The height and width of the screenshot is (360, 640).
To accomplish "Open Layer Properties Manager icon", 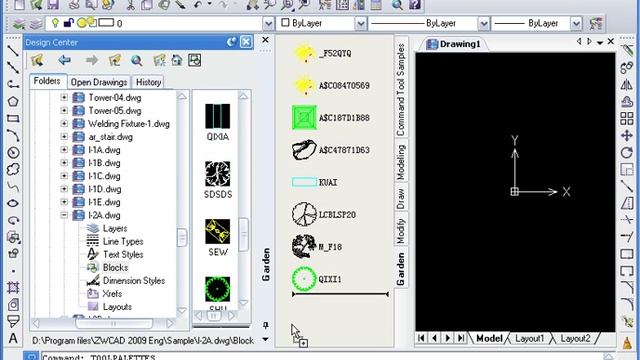I will coord(19,24).
